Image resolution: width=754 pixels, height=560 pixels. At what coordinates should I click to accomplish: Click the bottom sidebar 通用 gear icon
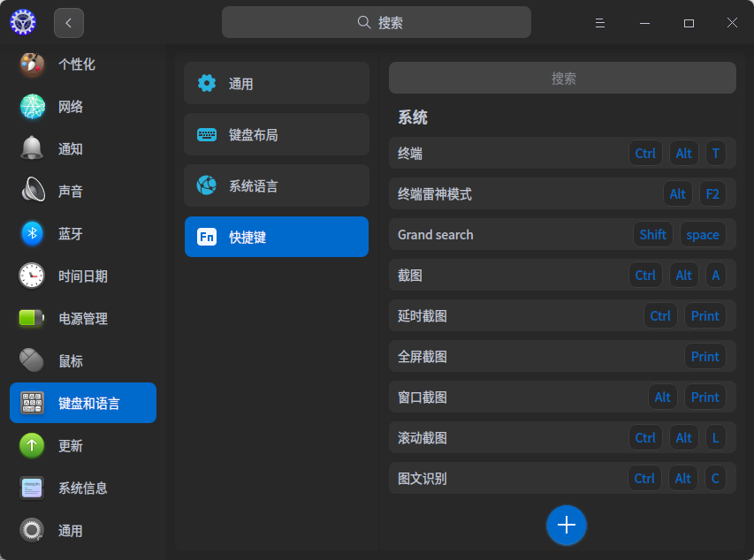point(32,530)
